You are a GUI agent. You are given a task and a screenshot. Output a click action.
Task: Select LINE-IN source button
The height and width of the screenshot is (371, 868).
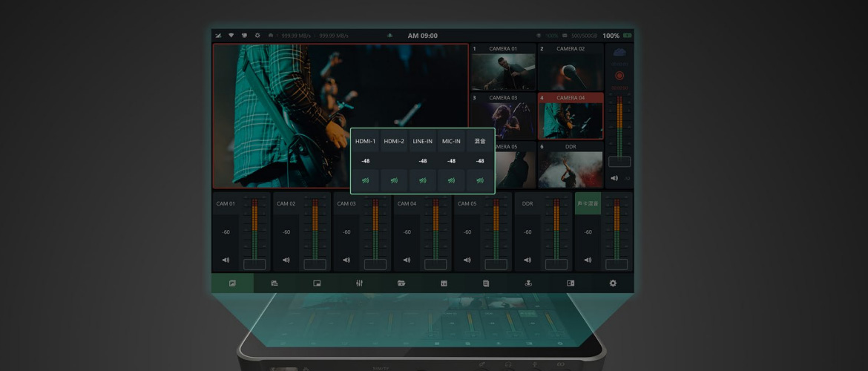(423, 141)
